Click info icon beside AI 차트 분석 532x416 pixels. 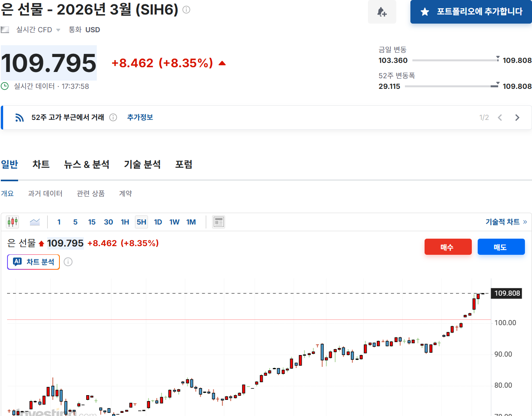click(68, 262)
